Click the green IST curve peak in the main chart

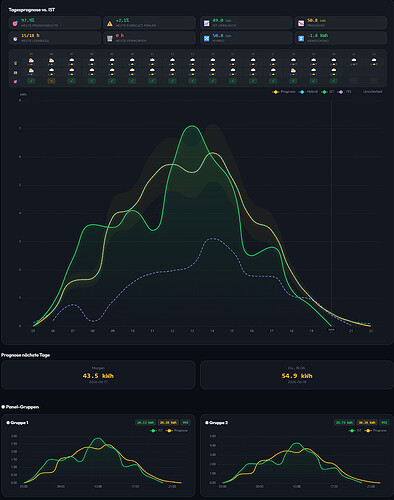click(x=192, y=126)
